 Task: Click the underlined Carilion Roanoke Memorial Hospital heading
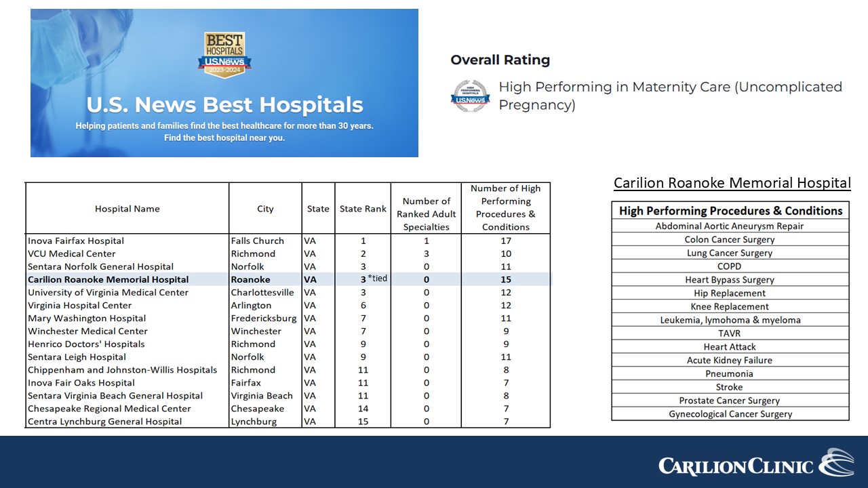[732, 183]
